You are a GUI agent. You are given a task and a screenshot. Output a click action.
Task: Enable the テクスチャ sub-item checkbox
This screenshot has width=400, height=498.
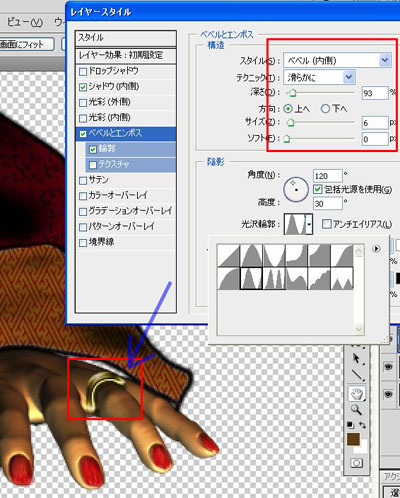click(x=93, y=165)
